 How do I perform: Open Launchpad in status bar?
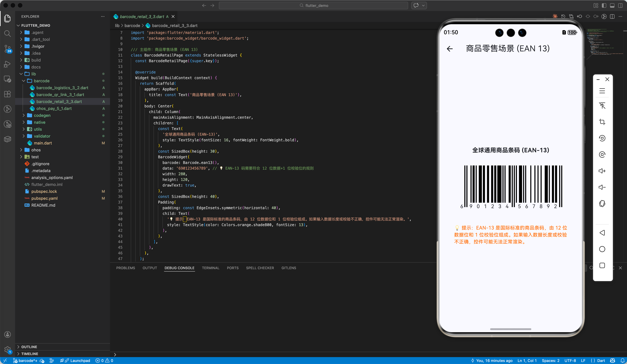(80, 361)
